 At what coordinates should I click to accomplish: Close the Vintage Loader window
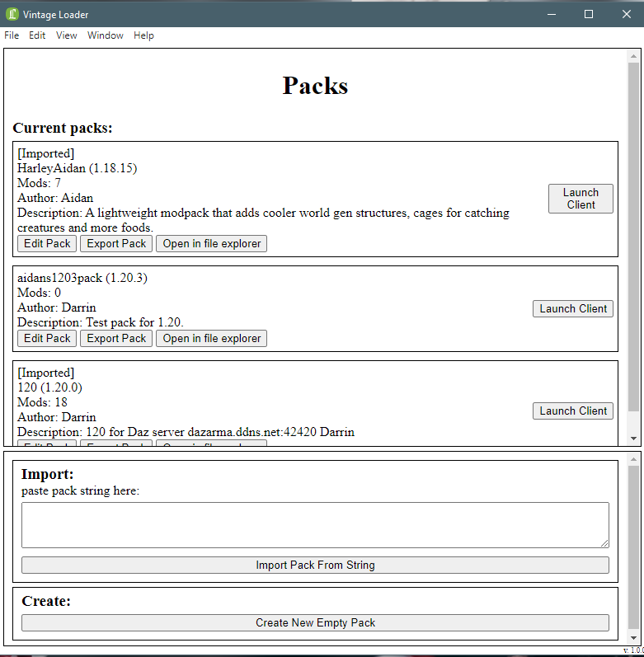coord(627,14)
